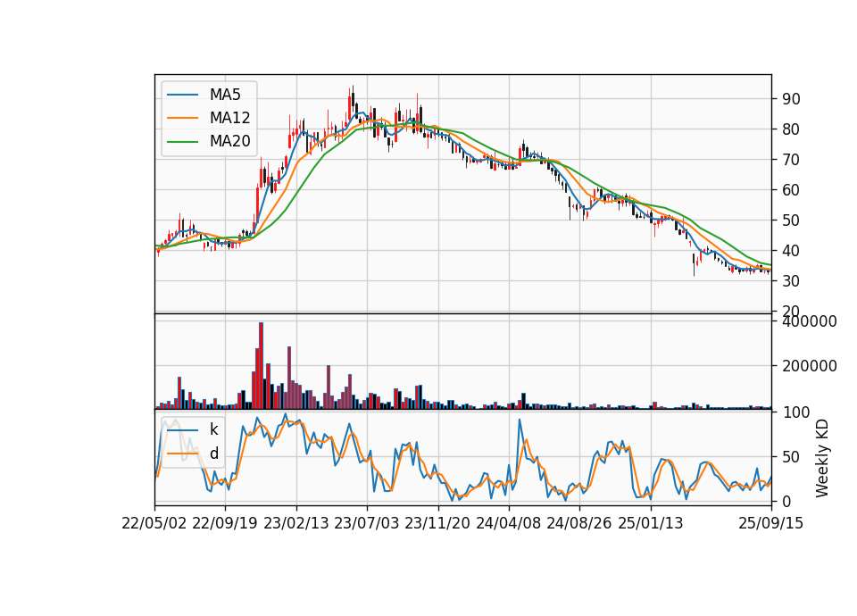Click the date label 23/02/13

[296, 523]
